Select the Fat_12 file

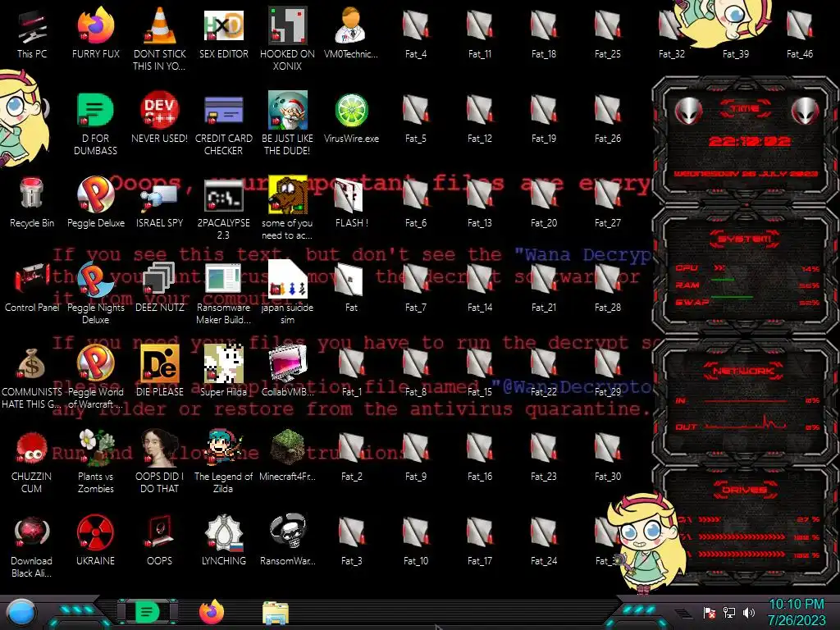(x=479, y=117)
